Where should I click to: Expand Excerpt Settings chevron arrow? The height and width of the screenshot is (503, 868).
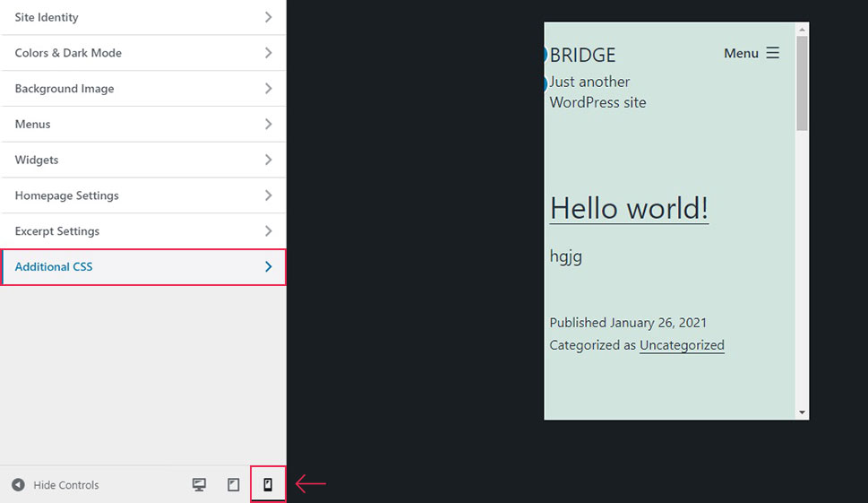(269, 231)
